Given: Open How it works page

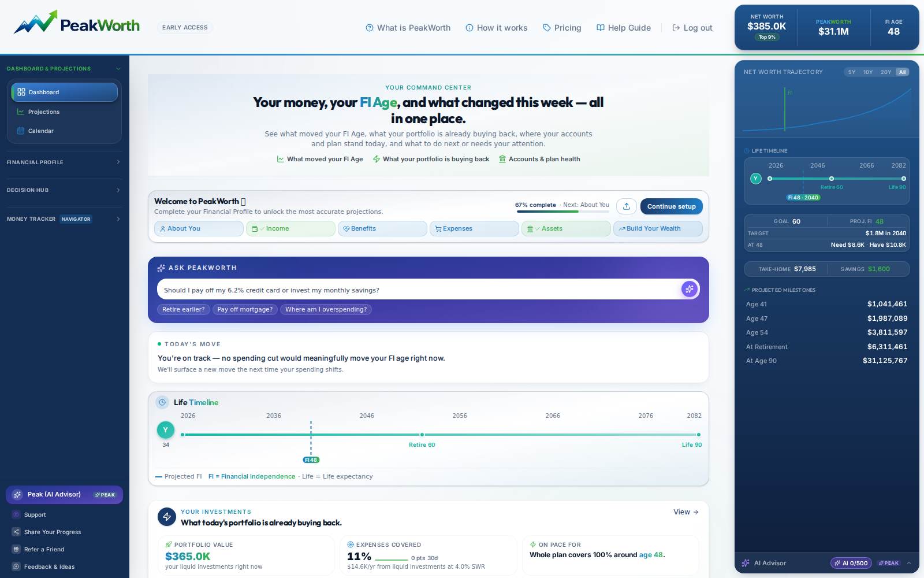Looking at the screenshot, I should coord(497,28).
